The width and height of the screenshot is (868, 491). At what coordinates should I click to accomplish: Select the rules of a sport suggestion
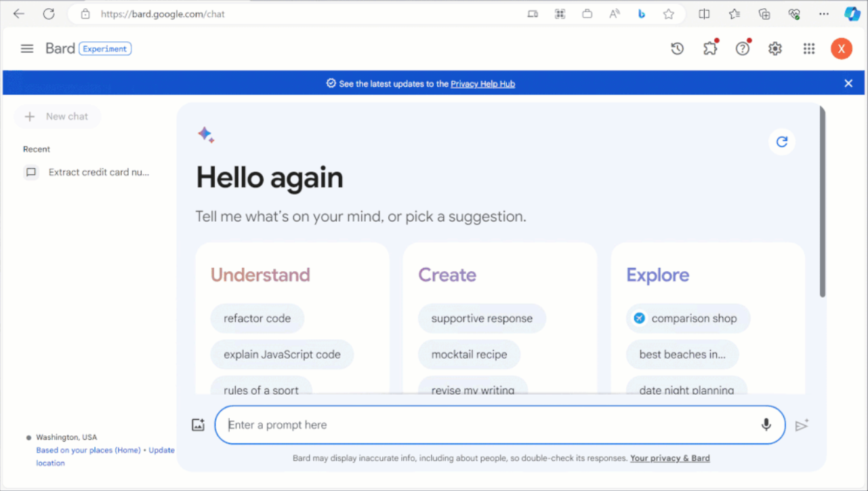coord(262,387)
